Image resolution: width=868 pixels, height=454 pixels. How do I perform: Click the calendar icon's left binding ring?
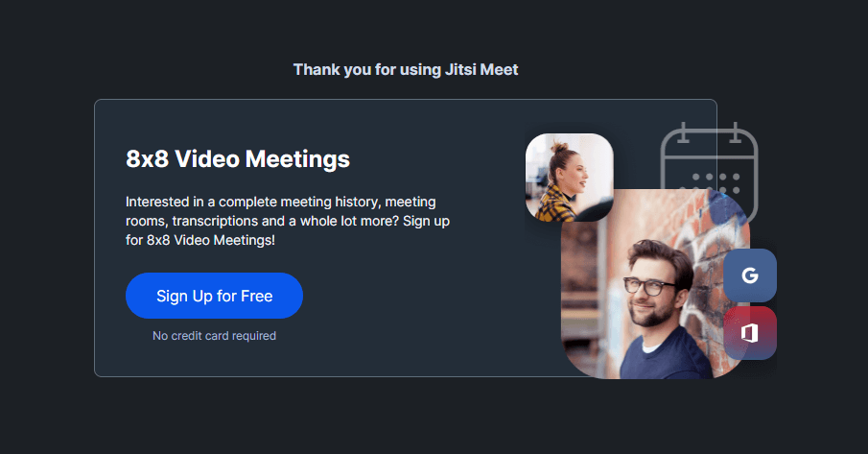click(684, 132)
